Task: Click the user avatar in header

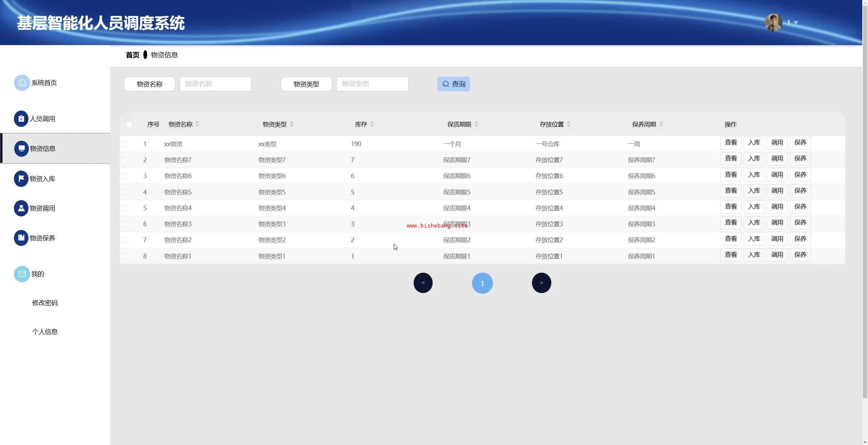Action: [773, 23]
